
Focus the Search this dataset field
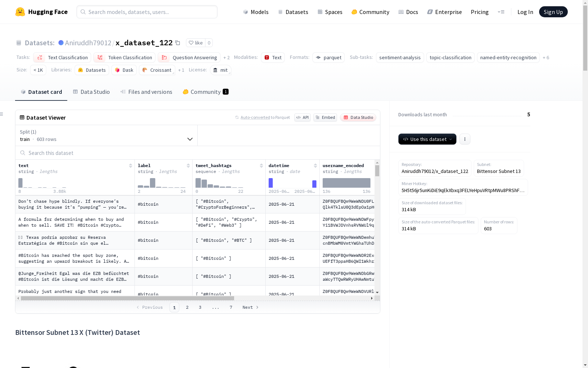pyautogui.click(x=198, y=153)
